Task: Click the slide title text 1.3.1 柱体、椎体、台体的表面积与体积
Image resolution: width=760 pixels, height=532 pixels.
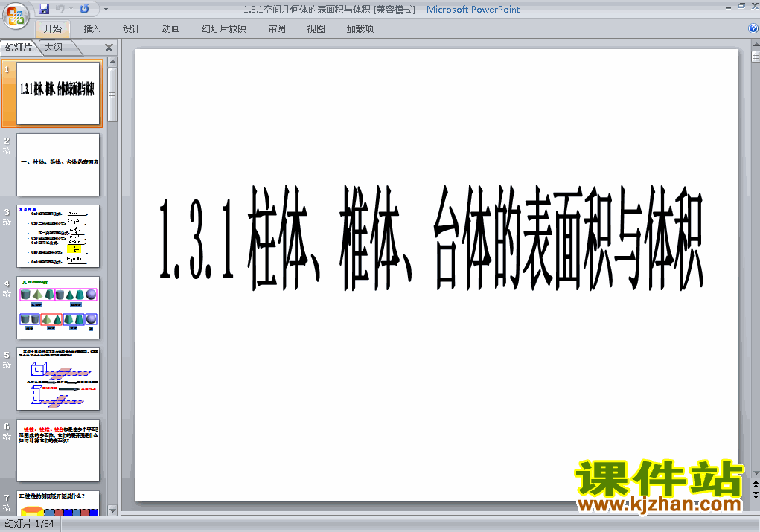Action: (431, 238)
